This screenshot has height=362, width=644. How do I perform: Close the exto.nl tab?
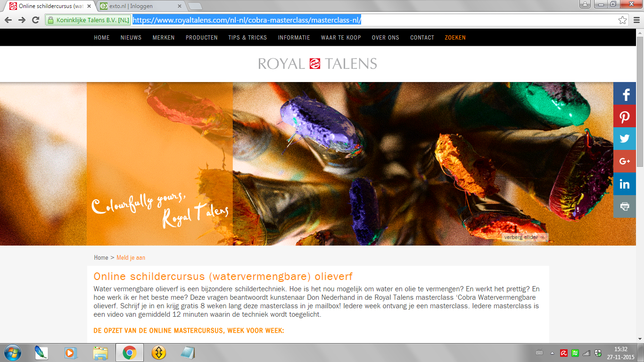179,7
